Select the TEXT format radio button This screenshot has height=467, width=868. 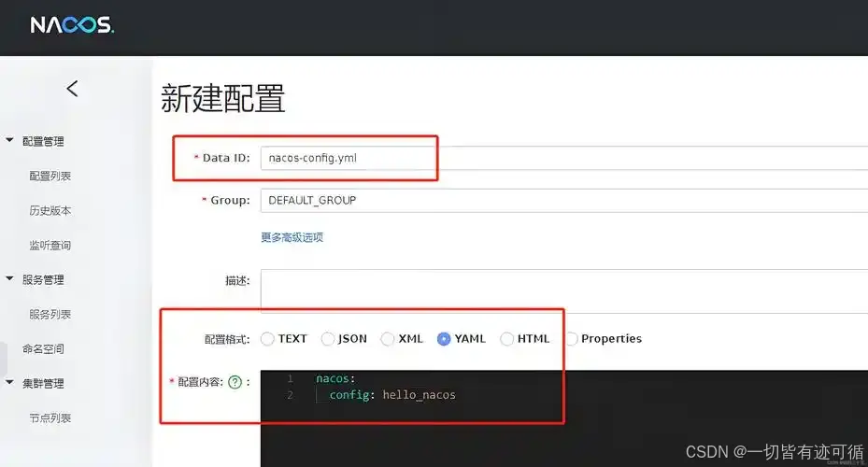click(267, 339)
